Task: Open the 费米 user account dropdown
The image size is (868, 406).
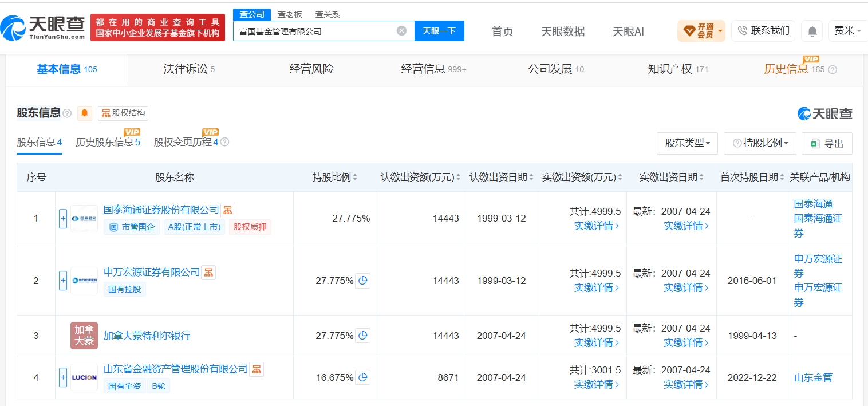Action: (847, 31)
